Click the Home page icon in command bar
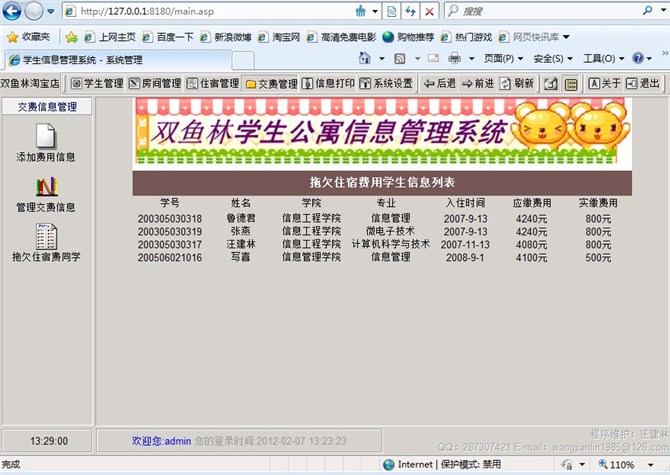Screen dimensions: 670x475 tap(364, 58)
